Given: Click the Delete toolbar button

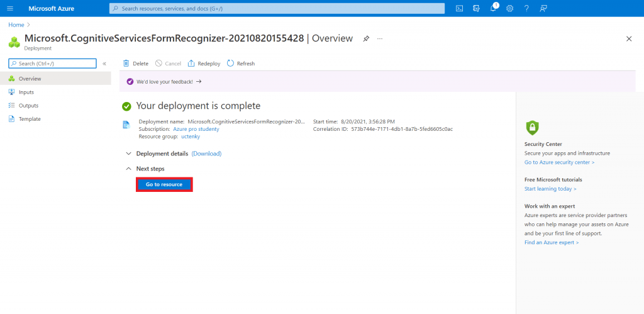Looking at the screenshot, I should coord(136,64).
